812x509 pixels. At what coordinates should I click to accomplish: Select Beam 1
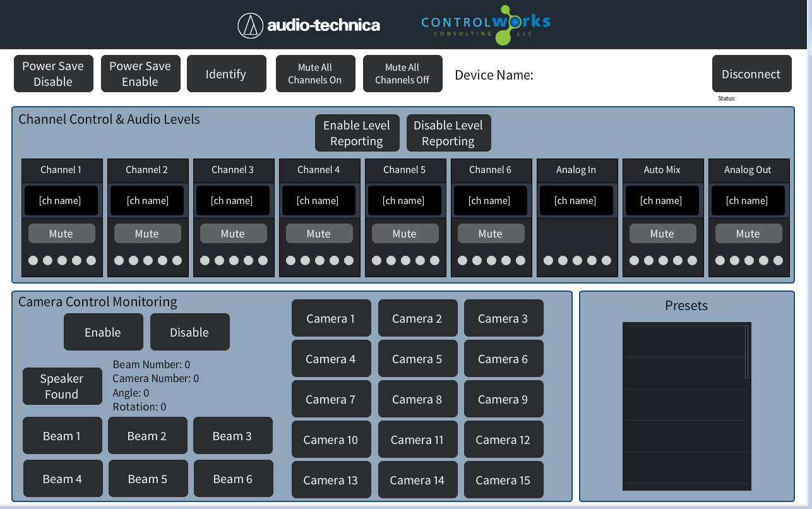[62, 436]
